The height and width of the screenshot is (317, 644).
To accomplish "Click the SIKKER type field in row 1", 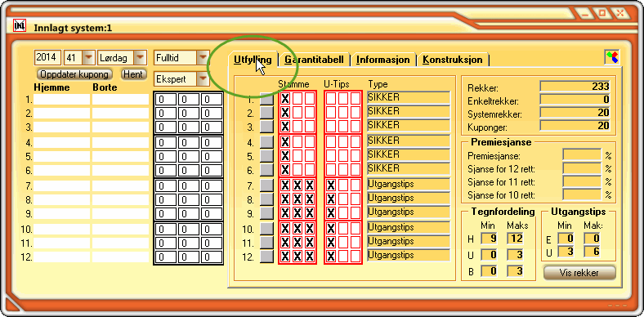I will pyautogui.click(x=409, y=98).
